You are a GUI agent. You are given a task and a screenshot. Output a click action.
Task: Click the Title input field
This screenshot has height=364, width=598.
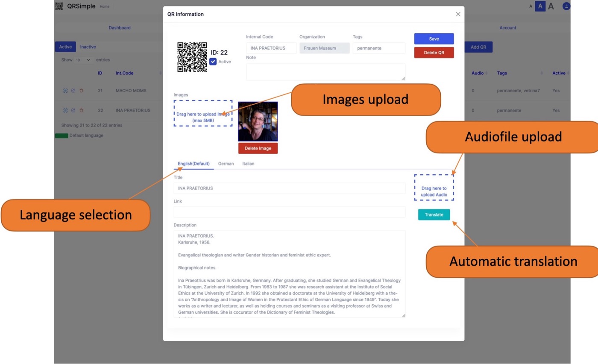point(290,188)
